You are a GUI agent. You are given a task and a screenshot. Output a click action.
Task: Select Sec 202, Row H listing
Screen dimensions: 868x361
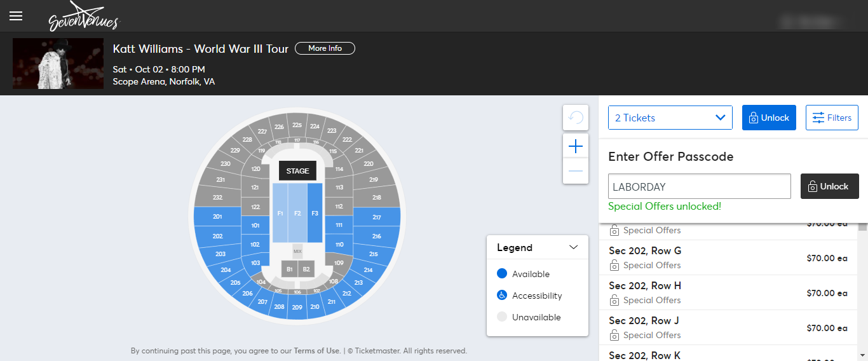[728, 292]
